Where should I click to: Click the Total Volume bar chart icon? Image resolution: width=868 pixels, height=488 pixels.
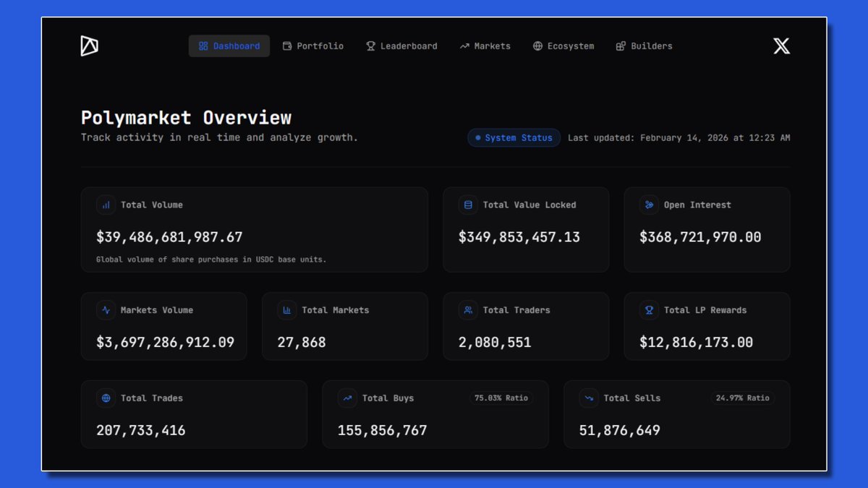[x=106, y=205]
